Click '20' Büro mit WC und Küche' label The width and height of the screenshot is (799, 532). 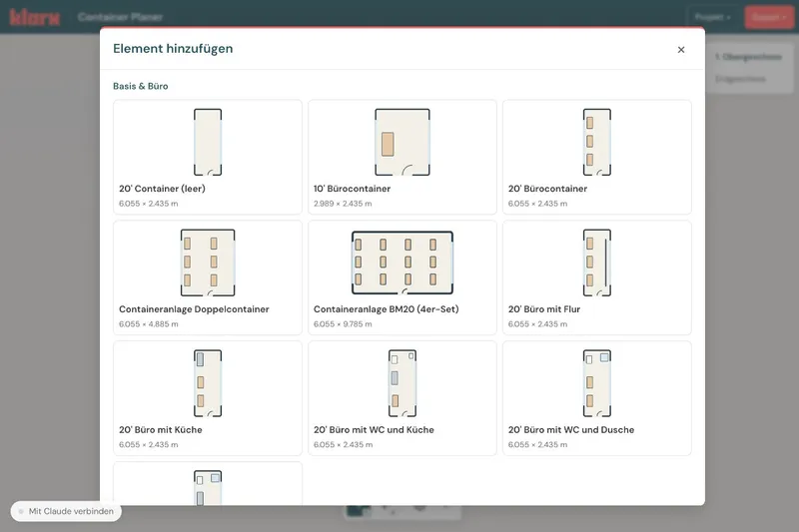[x=374, y=429]
